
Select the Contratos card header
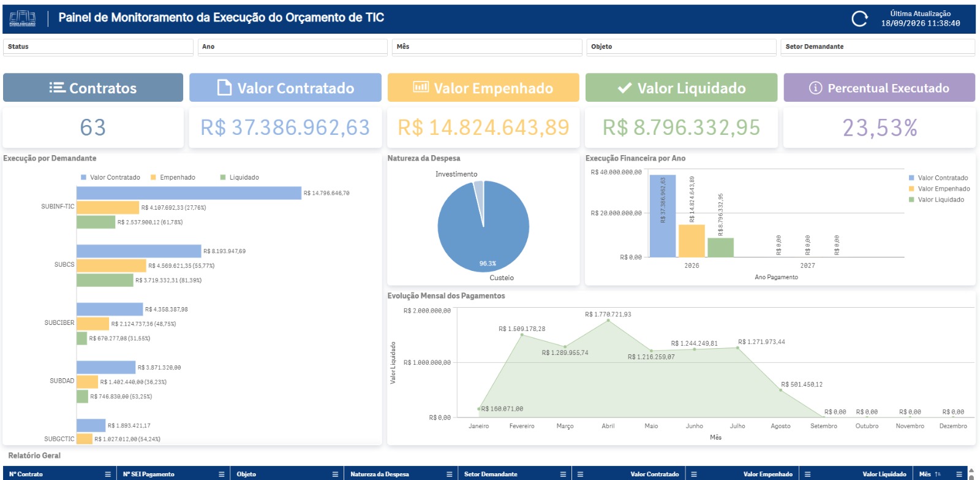pyautogui.click(x=93, y=88)
